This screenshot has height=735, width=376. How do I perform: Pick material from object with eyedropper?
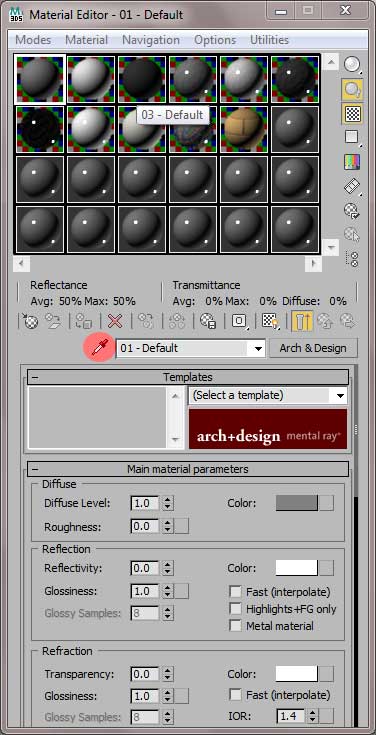pyautogui.click(x=99, y=348)
